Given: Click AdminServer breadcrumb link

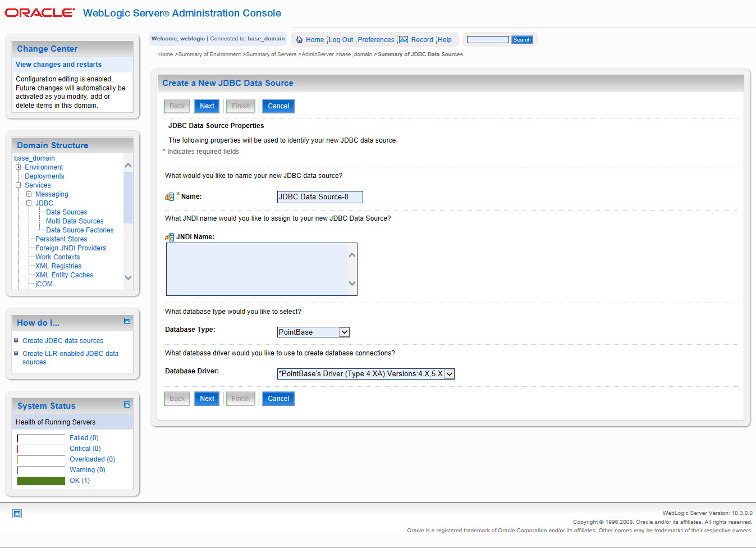Looking at the screenshot, I should 318,54.
